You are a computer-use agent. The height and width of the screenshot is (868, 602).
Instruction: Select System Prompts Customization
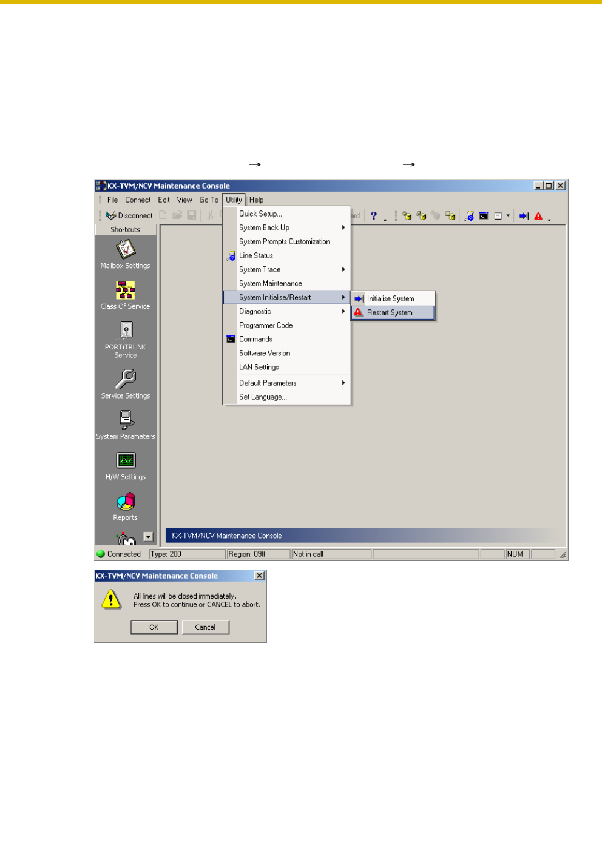click(286, 241)
